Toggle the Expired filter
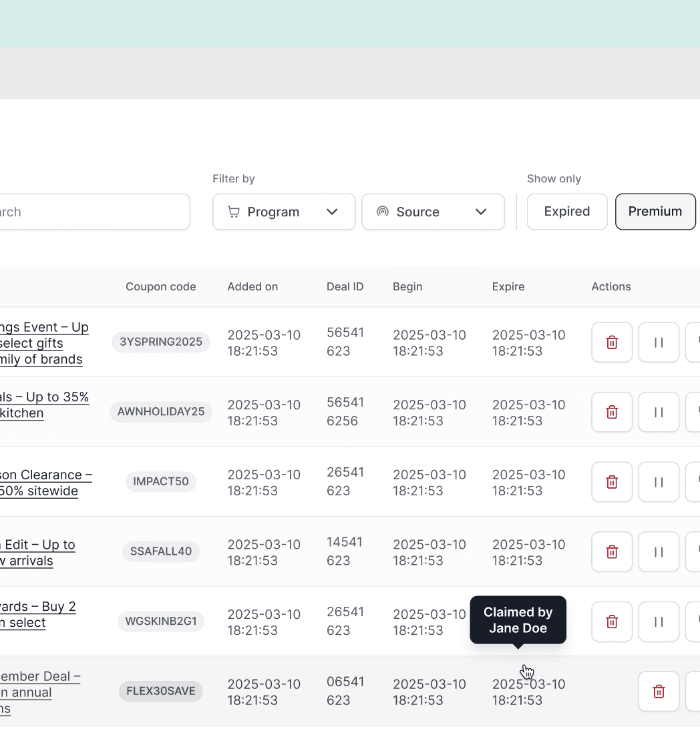Screen dimensions: 700x741 pos(567,211)
